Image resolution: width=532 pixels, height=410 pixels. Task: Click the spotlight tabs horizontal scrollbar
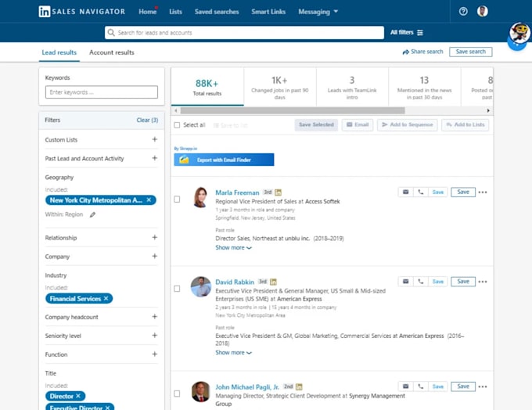293,110
